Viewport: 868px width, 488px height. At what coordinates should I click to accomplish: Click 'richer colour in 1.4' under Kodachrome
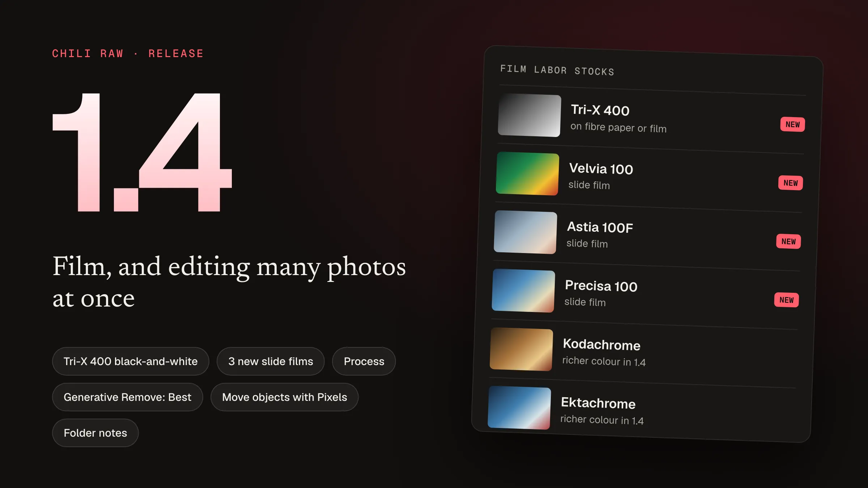(604, 361)
